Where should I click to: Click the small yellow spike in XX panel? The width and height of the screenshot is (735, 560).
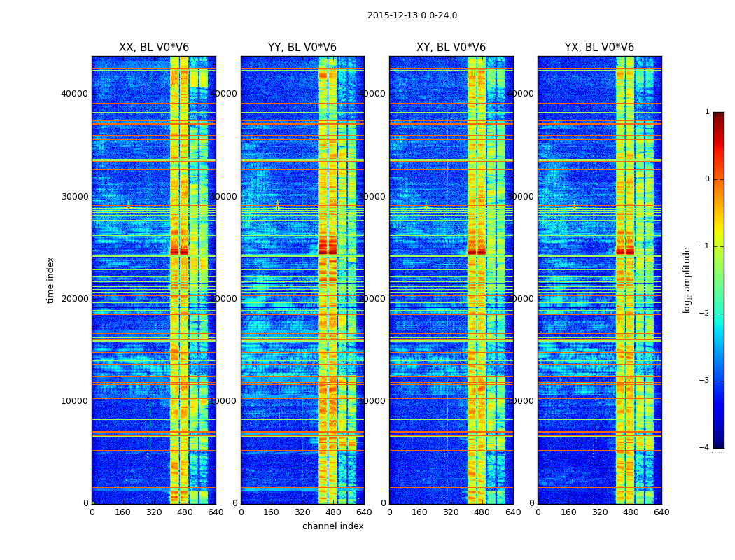click(128, 205)
